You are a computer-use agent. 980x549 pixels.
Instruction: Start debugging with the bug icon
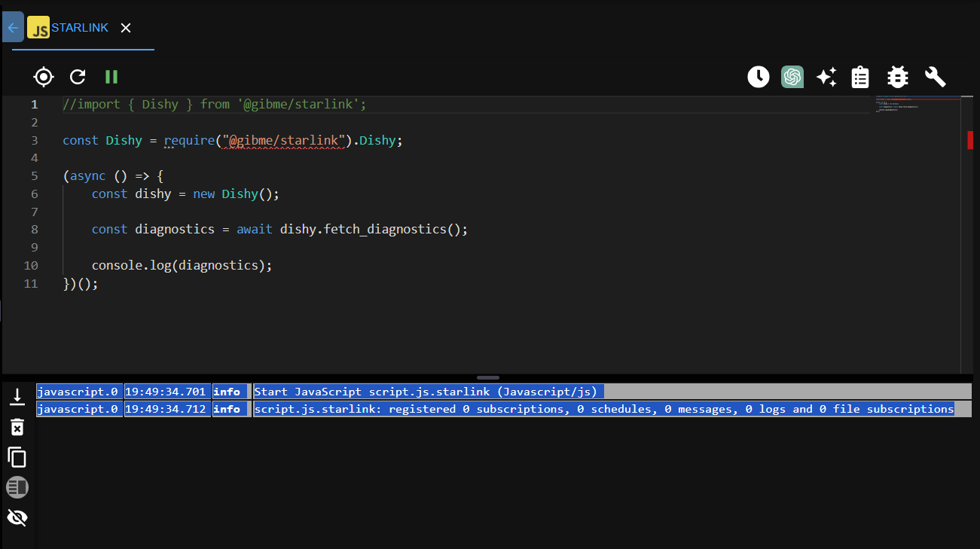[897, 76]
